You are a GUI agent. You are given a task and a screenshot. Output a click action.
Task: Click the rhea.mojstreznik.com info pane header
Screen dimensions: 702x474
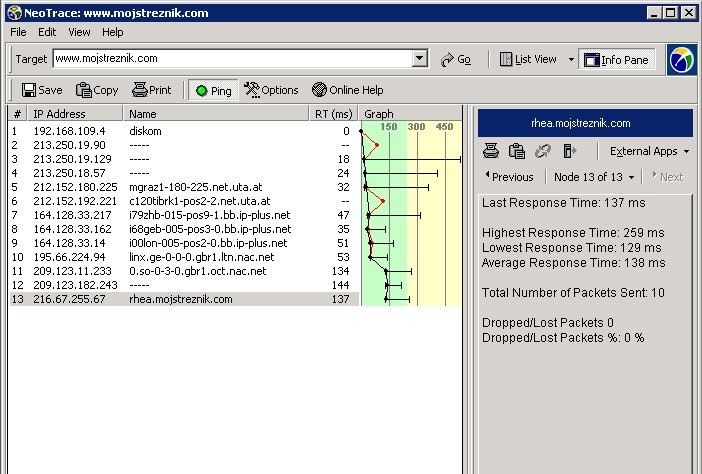585,123
